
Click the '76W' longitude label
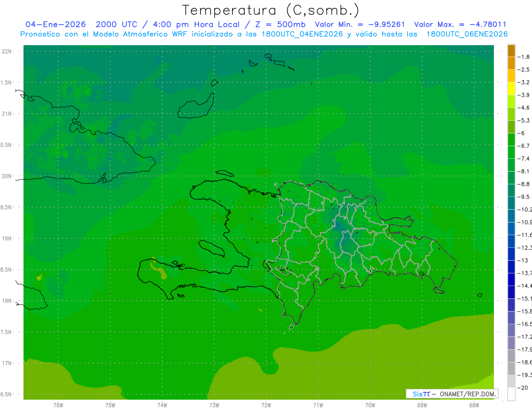pyautogui.click(x=58, y=405)
